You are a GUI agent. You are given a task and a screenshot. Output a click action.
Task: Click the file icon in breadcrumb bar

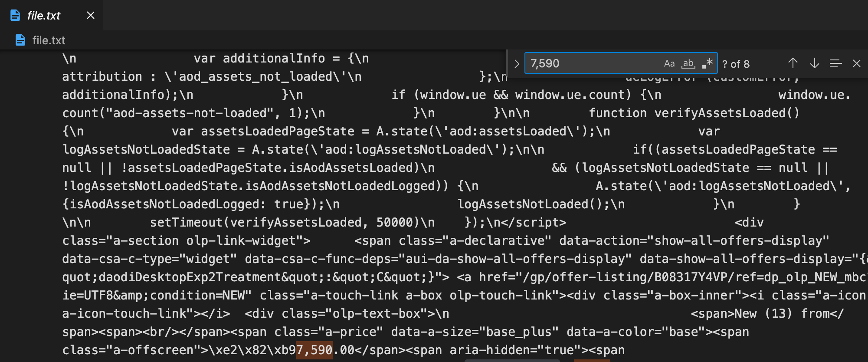pos(20,40)
